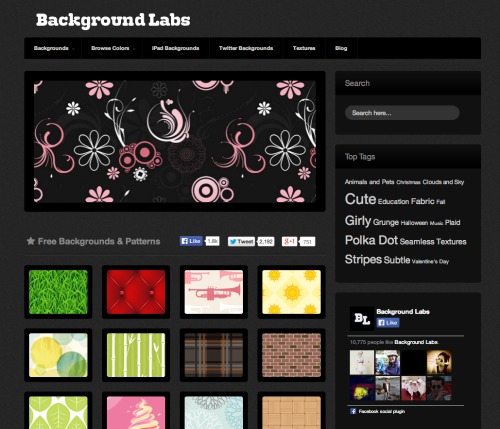Click the BL page logo in Facebook widget
The image size is (500, 429).
(x=362, y=318)
